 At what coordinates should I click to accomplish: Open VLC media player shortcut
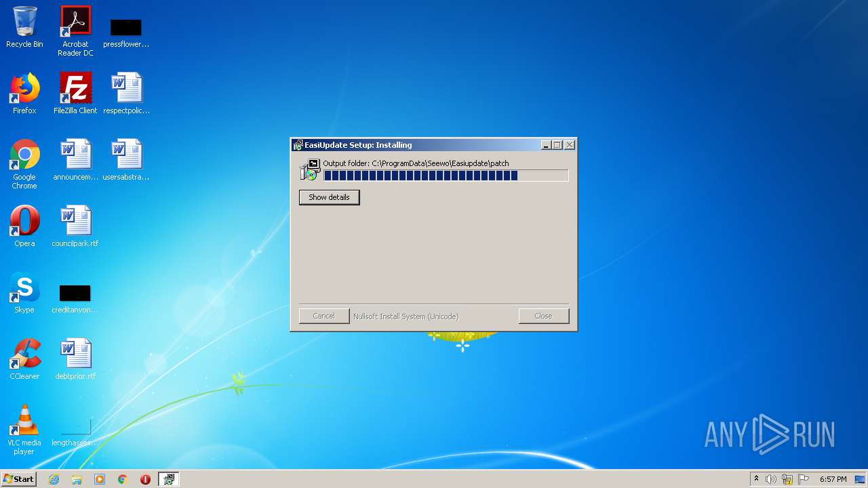coord(24,430)
